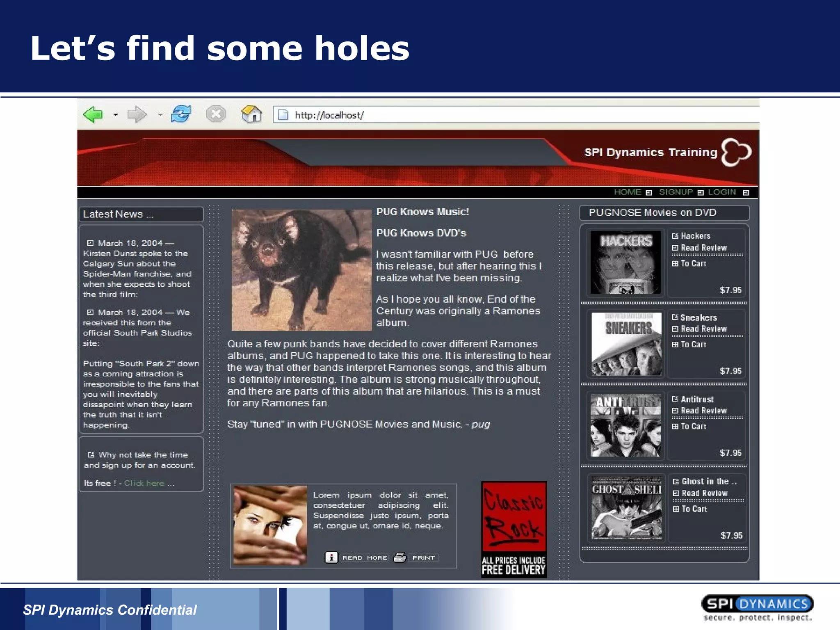Click the SPI Dynamics logo in slide footer
The image size is (840, 630).
pos(758,607)
